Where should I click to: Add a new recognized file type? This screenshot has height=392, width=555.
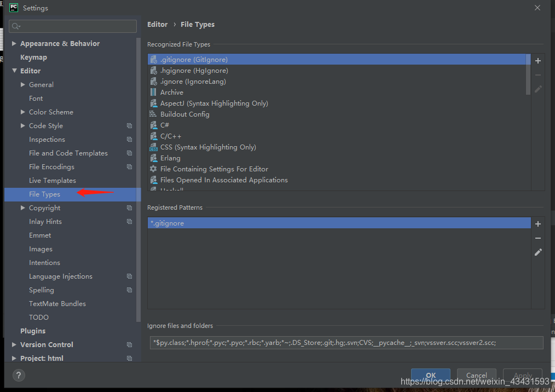point(537,61)
